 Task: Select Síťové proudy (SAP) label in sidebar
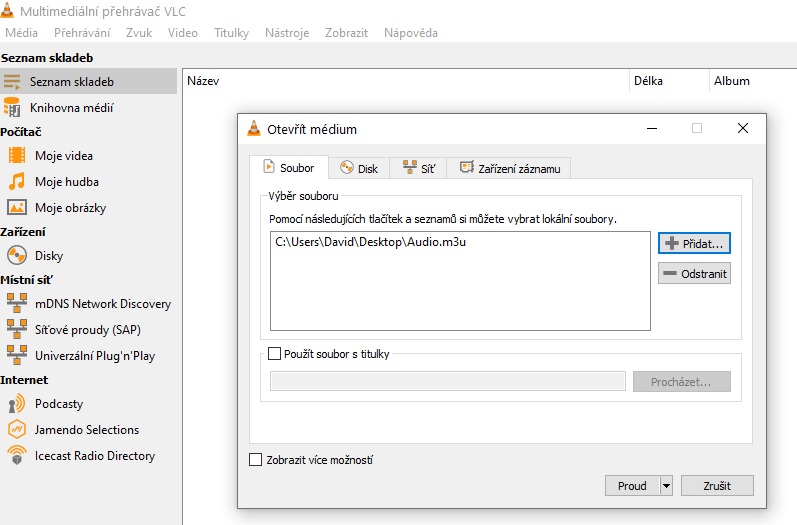coord(88,330)
